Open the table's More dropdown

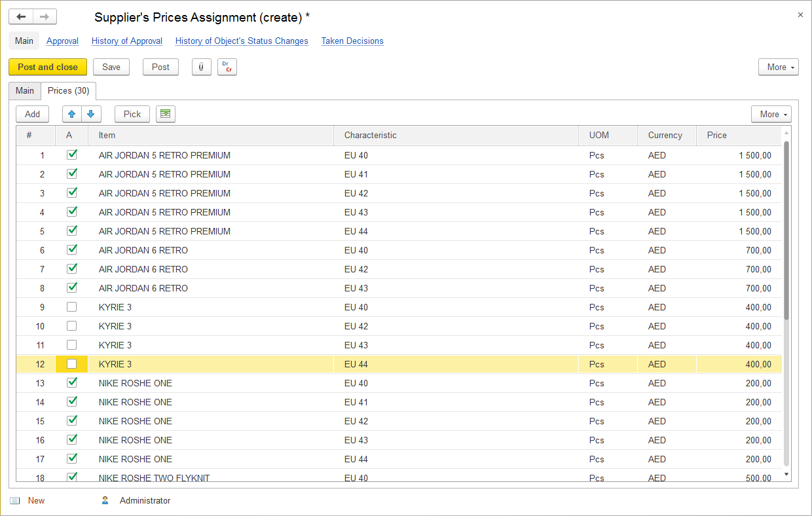click(x=771, y=114)
